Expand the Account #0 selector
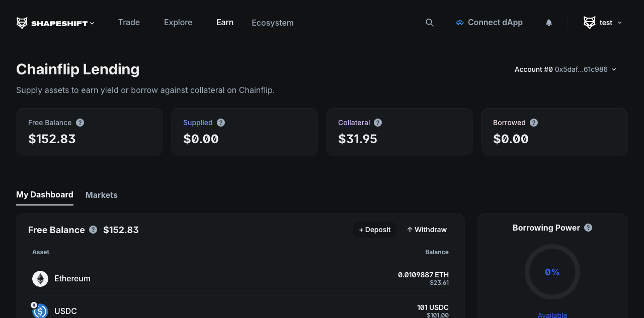 pyautogui.click(x=565, y=69)
